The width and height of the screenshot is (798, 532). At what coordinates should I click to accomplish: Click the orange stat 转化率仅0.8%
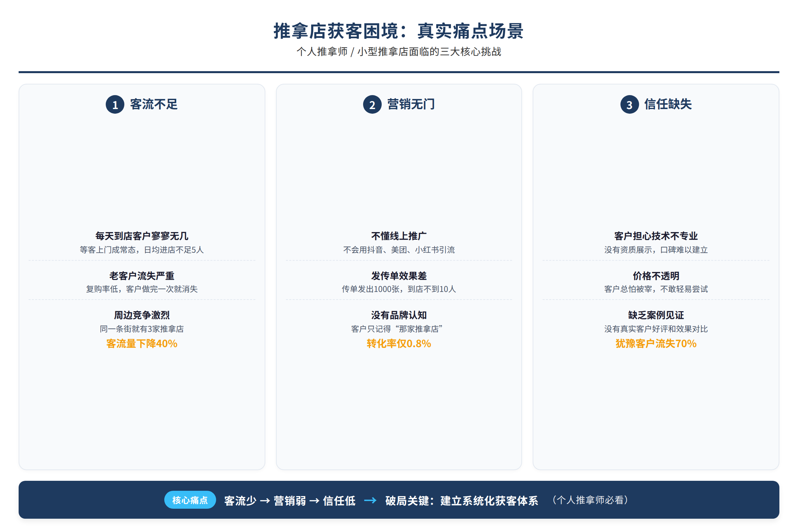click(x=399, y=344)
